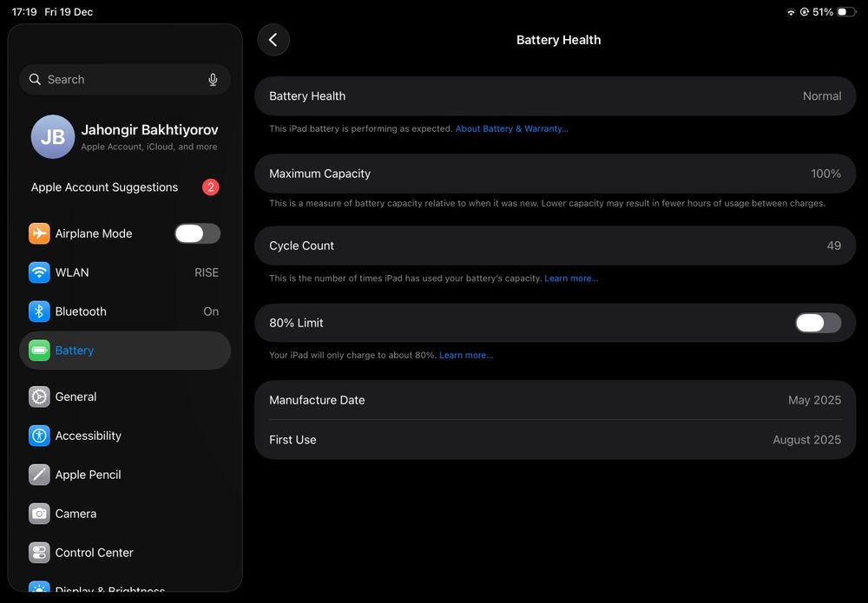Viewport: 868px width, 603px height.
Task: Tap the status bar battery icon
Action: [846, 11]
